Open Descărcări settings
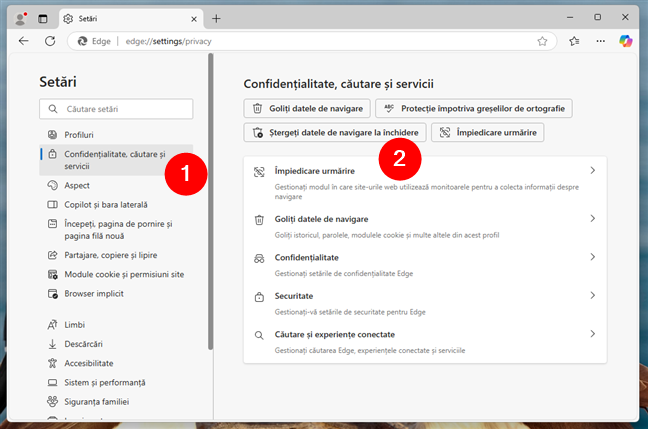Screen dimensions: 648x429 coord(116,344)
